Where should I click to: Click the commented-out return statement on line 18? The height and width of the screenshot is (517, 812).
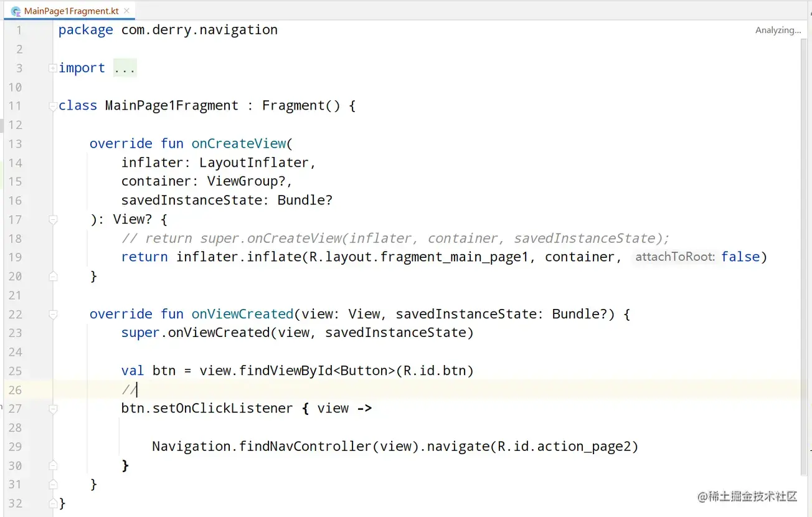395,238
